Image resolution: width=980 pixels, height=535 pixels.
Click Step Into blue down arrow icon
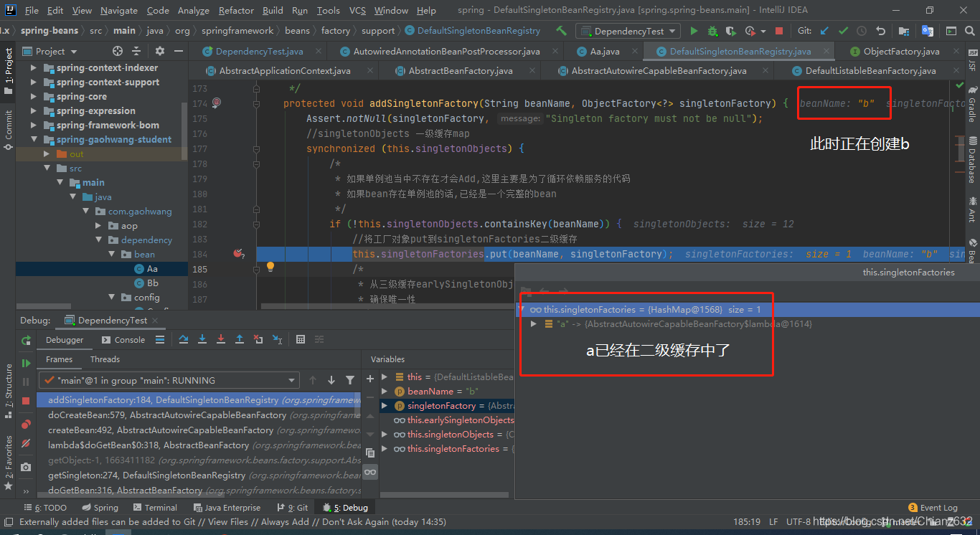202,339
